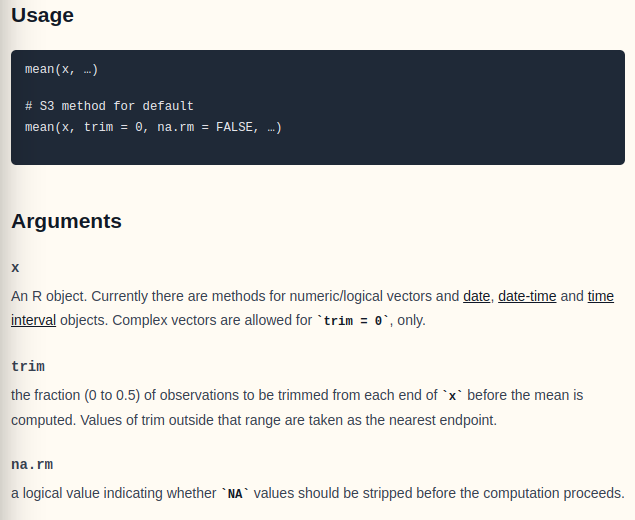
Task: Click the "trim" argument name heading
Action: 28,367
